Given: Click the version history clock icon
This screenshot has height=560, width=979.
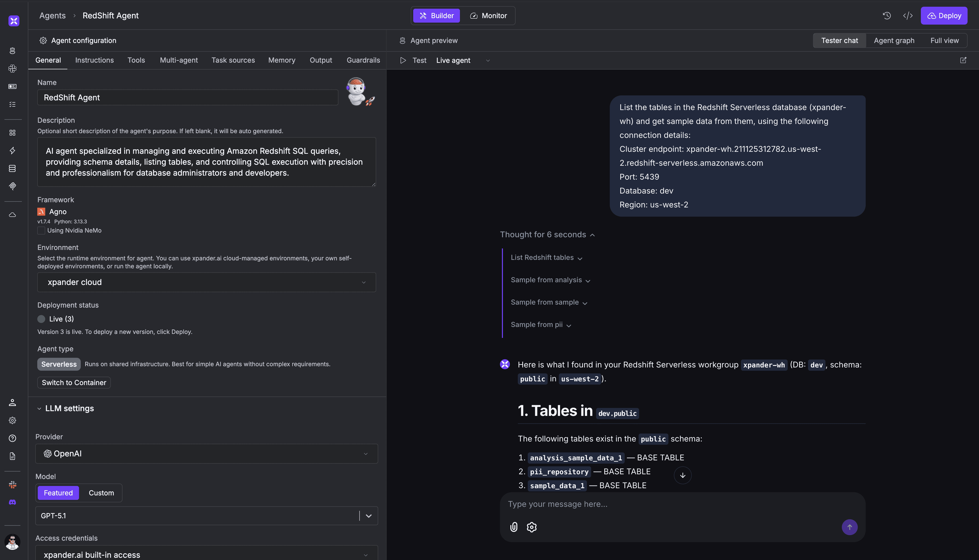Looking at the screenshot, I should pyautogui.click(x=887, y=16).
